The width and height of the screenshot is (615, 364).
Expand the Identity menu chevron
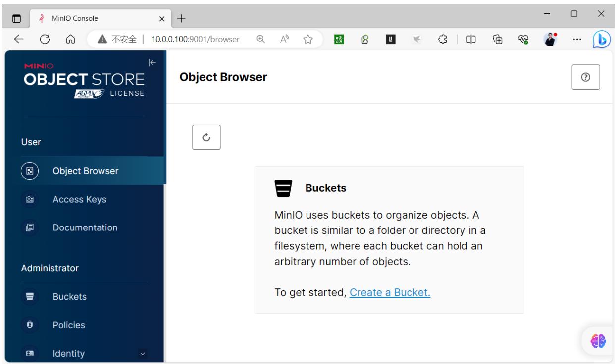point(142,354)
